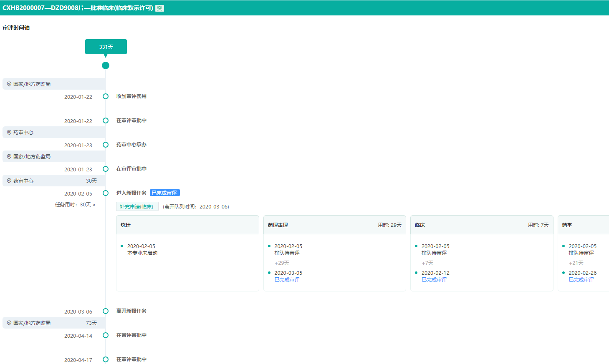Click 已完成审评 link under 临床 card
This screenshot has height=364, width=609.
coord(434,280)
